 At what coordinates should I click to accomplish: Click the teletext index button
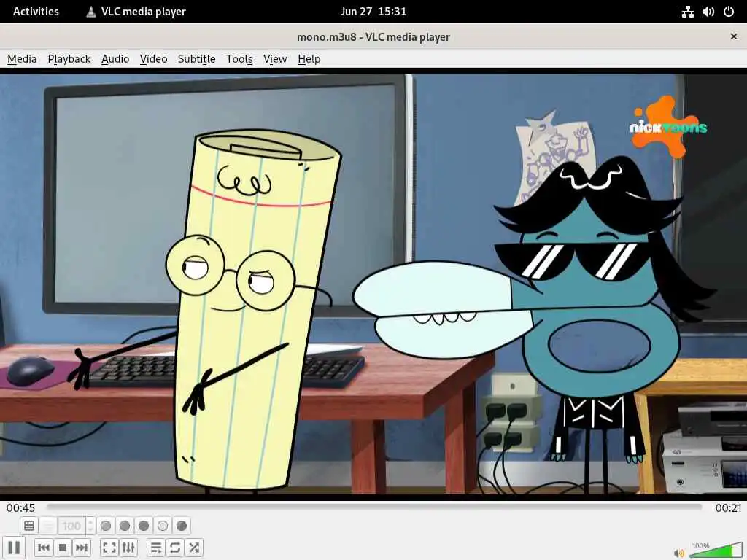point(29,526)
